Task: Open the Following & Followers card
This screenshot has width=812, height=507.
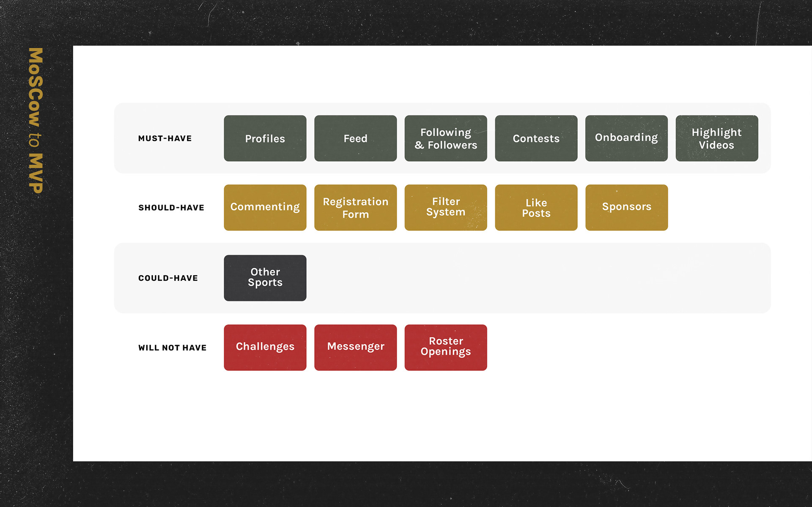Action: tap(446, 138)
